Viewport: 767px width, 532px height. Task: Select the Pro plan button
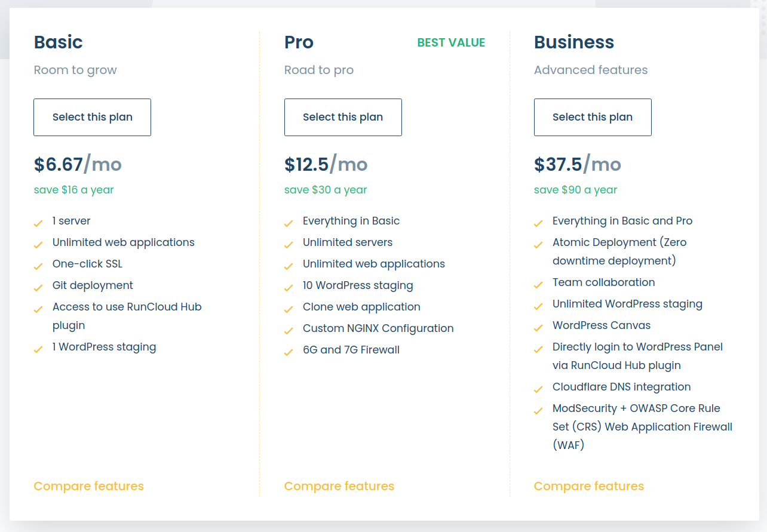tap(343, 117)
